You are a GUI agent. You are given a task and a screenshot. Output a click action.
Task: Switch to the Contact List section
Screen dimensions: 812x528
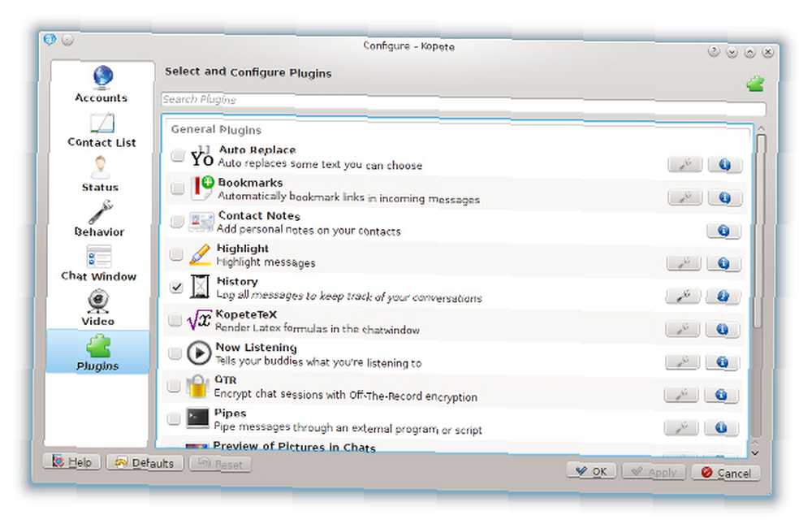coord(101,130)
